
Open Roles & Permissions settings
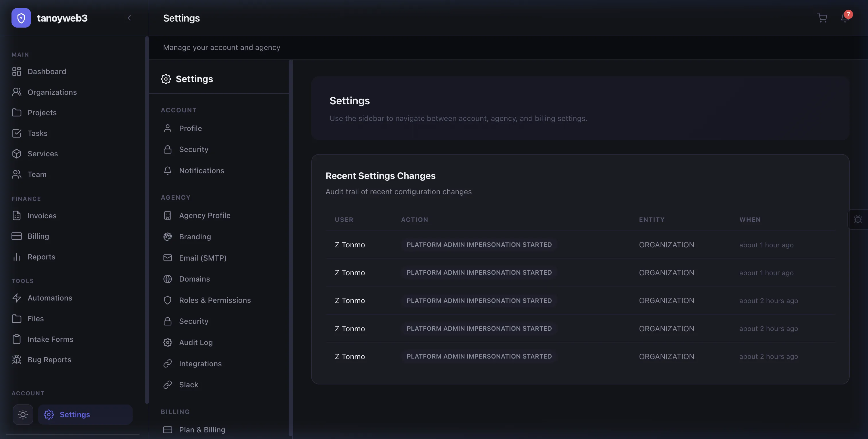pyautogui.click(x=215, y=300)
